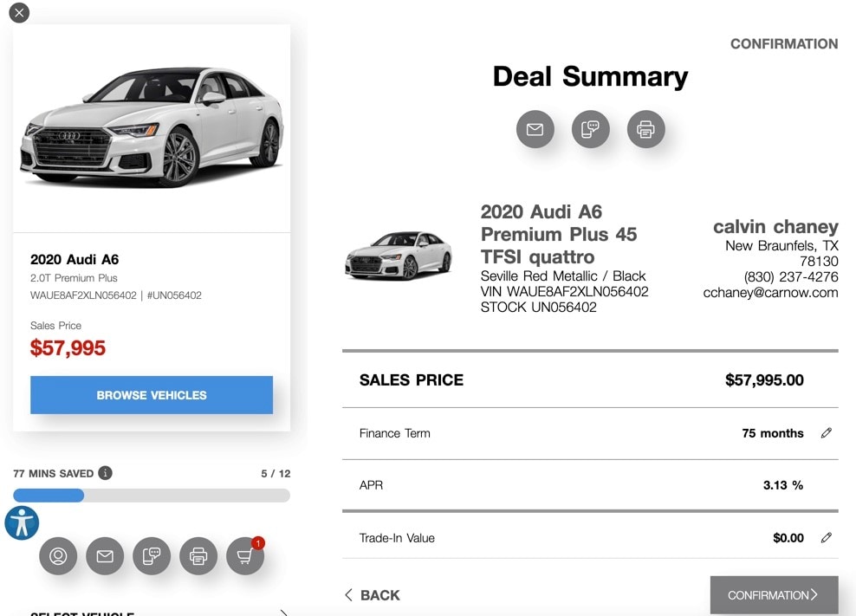
Task: Edit the Finance Term pencil icon
Action: (826, 433)
